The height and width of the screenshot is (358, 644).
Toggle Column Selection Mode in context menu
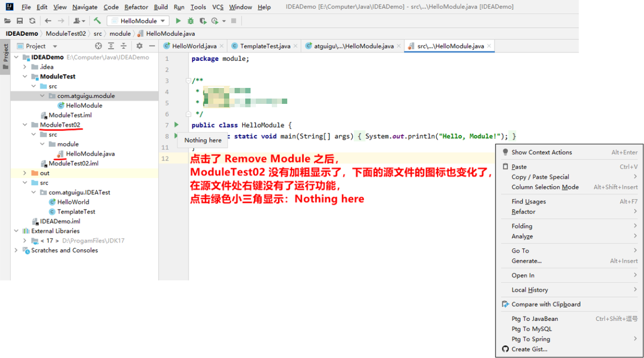pos(570,187)
